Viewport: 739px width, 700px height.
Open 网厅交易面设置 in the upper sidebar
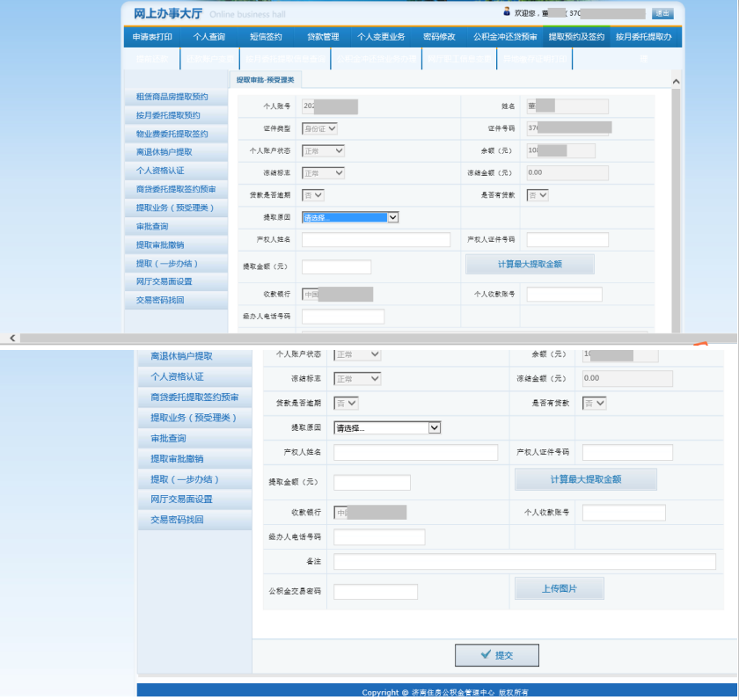[x=176, y=281]
